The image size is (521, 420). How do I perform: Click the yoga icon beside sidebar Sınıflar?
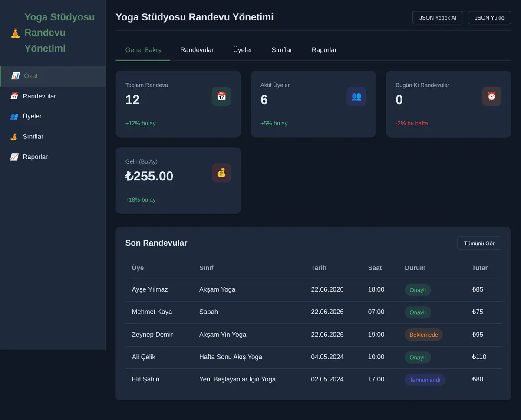pos(14,137)
